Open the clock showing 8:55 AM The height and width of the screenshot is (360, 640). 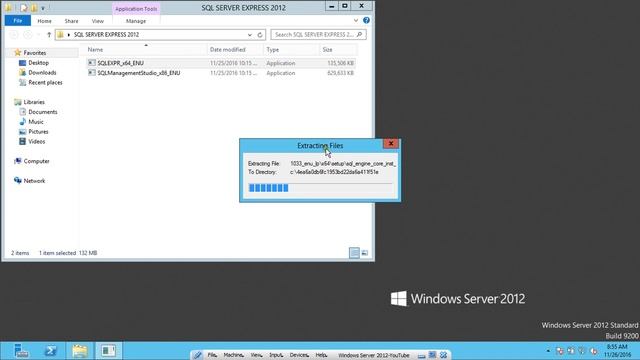617,351
